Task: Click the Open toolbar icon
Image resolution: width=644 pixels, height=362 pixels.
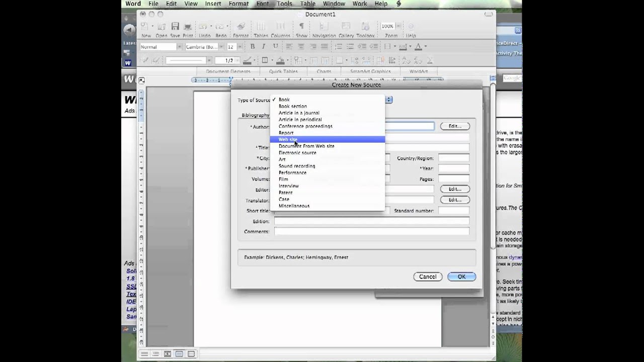Action: pyautogui.click(x=162, y=27)
